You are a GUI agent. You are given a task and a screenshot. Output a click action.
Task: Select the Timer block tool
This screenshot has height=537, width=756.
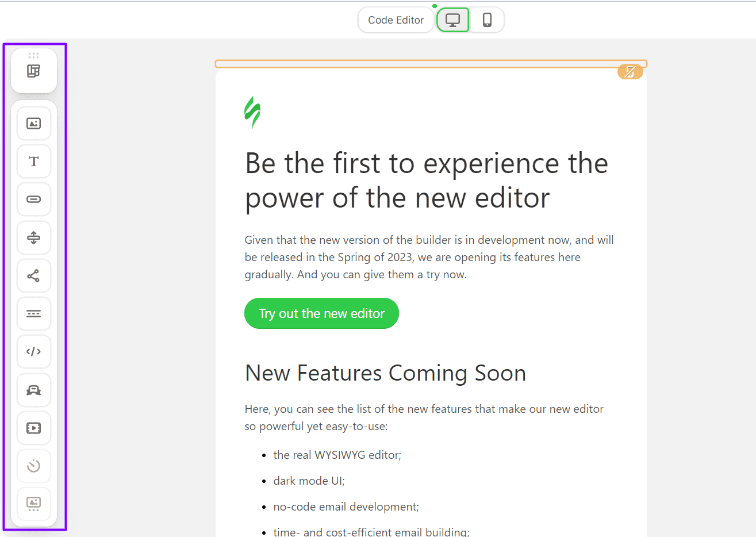(34, 466)
